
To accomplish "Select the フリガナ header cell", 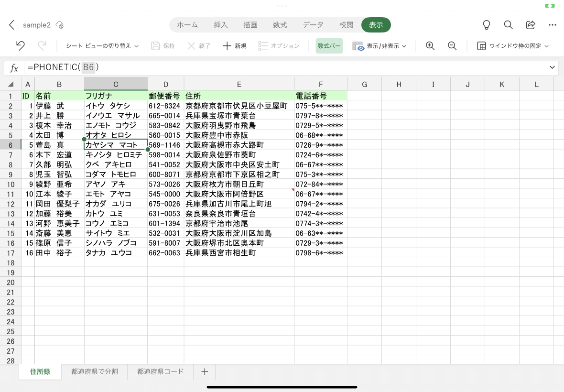I will (x=116, y=96).
